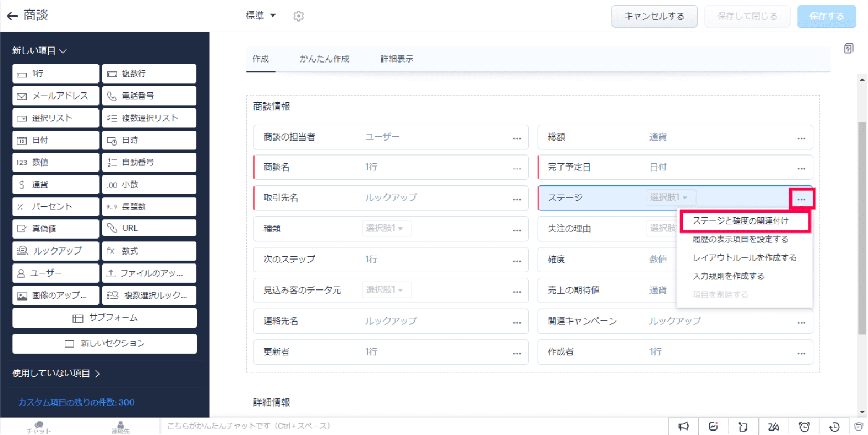Add a 日付 field
This screenshot has width=868, height=435.
pyautogui.click(x=56, y=140)
